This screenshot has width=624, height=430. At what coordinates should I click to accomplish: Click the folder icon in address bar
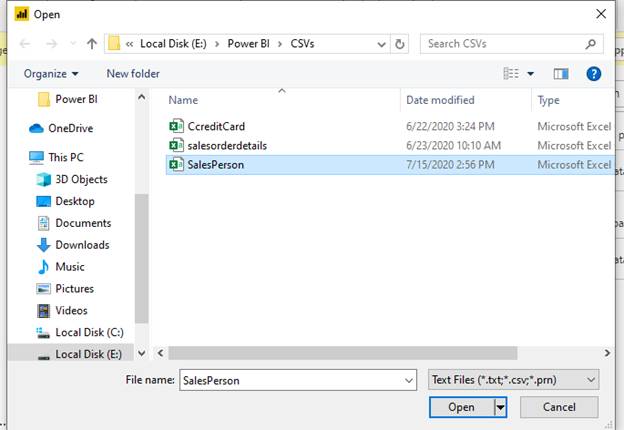click(x=114, y=44)
